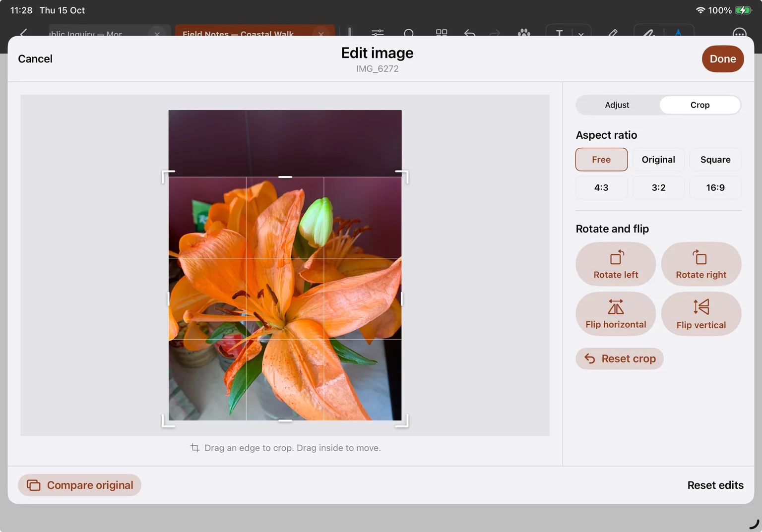Click the Reset crop button
This screenshot has height=532, width=762.
click(620, 358)
